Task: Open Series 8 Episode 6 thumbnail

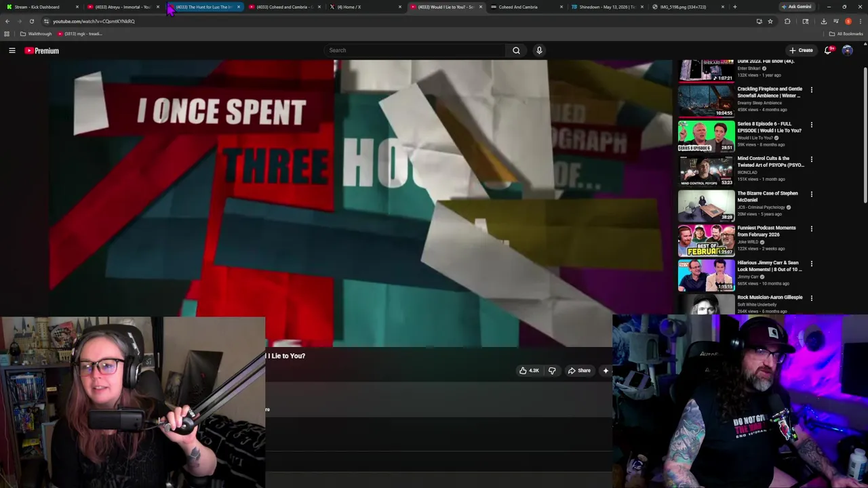Action: (706, 136)
